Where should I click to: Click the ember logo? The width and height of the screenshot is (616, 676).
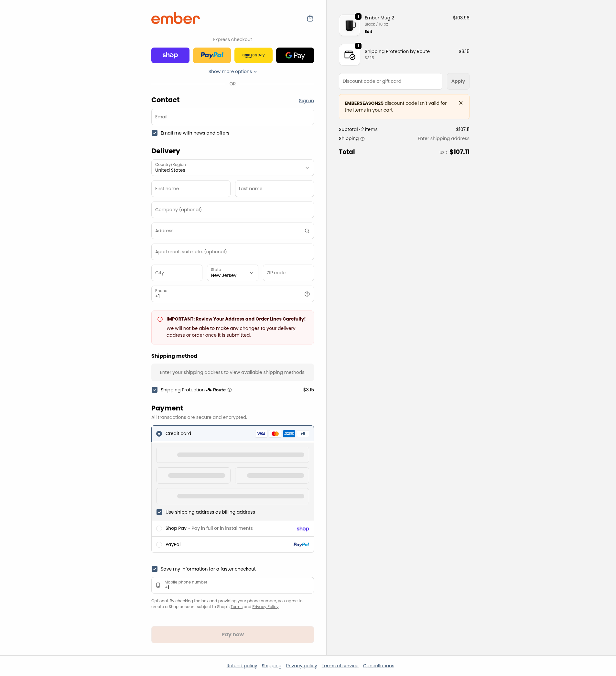175,18
